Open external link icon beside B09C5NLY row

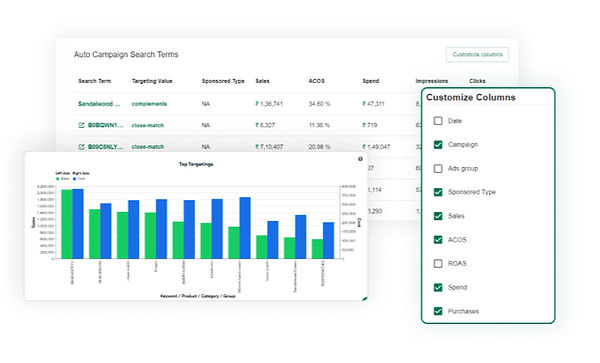(81, 147)
